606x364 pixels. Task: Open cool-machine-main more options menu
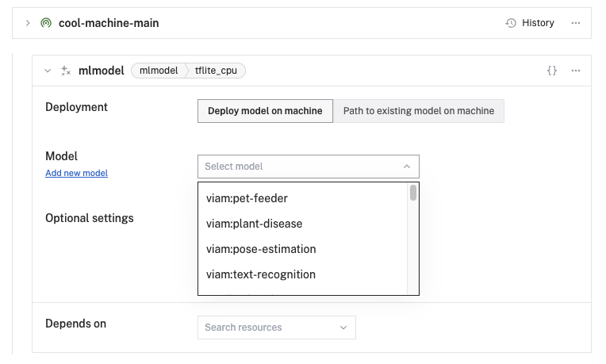pos(576,23)
